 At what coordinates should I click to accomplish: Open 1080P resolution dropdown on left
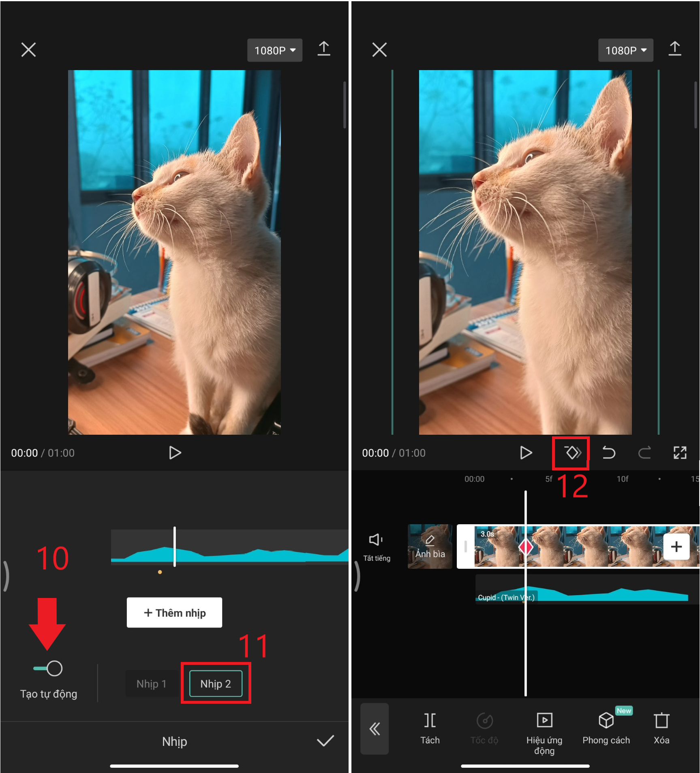pos(274,50)
